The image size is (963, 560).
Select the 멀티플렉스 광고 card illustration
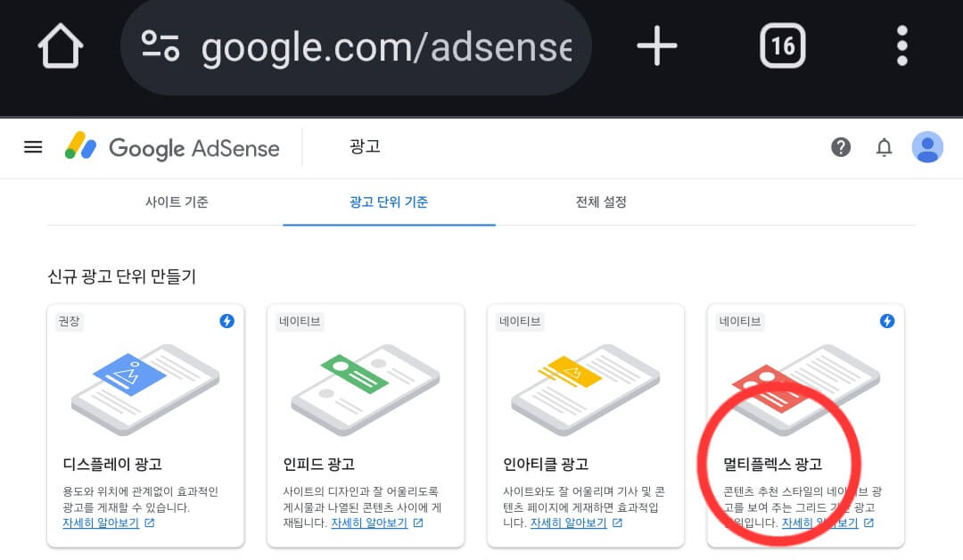(x=805, y=389)
